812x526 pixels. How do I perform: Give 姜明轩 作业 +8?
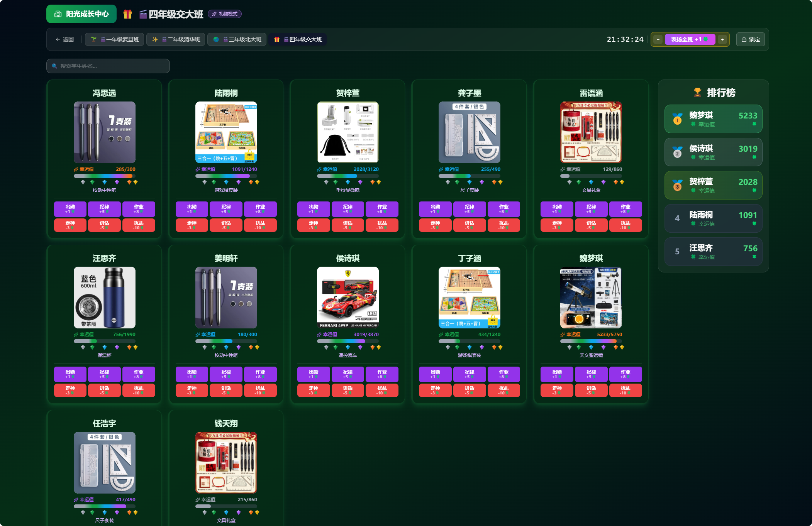pos(260,374)
